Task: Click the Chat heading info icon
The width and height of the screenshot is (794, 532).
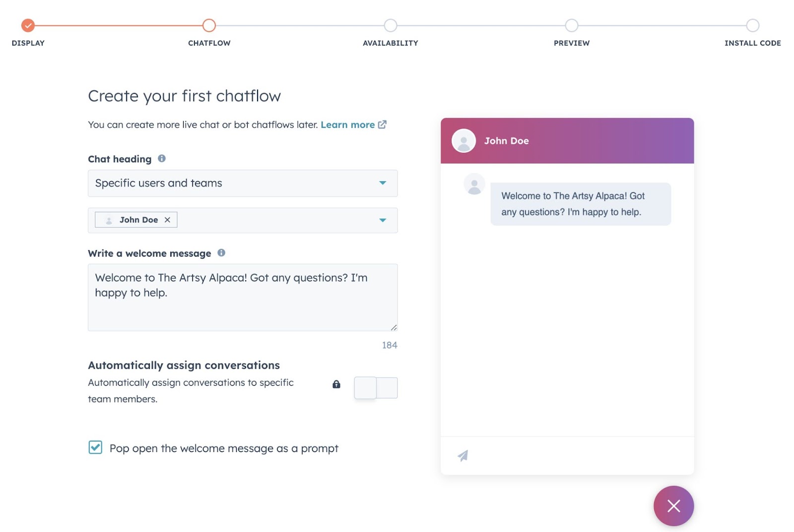Action: pyautogui.click(x=161, y=158)
